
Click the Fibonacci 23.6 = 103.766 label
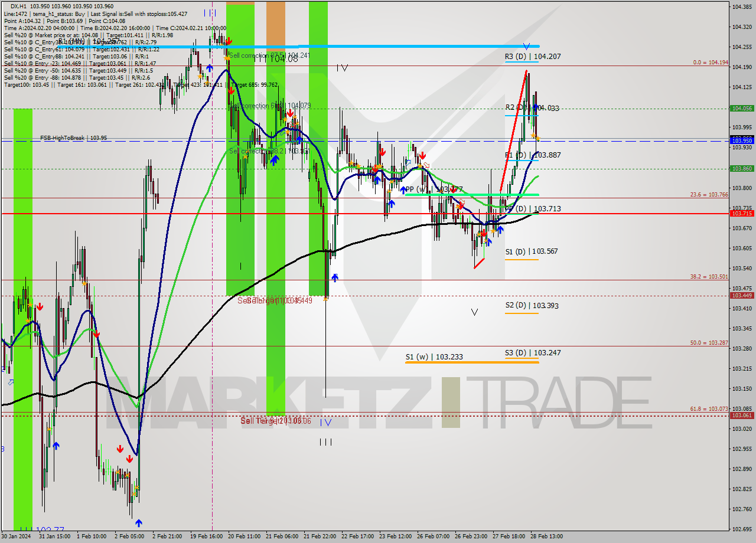click(709, 194)
